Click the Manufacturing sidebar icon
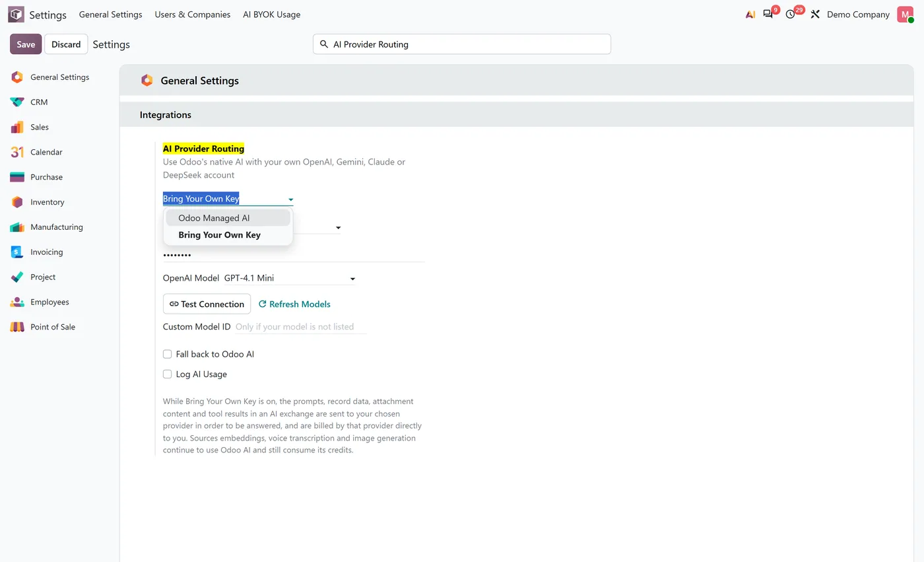 click(x=17, y=227)
